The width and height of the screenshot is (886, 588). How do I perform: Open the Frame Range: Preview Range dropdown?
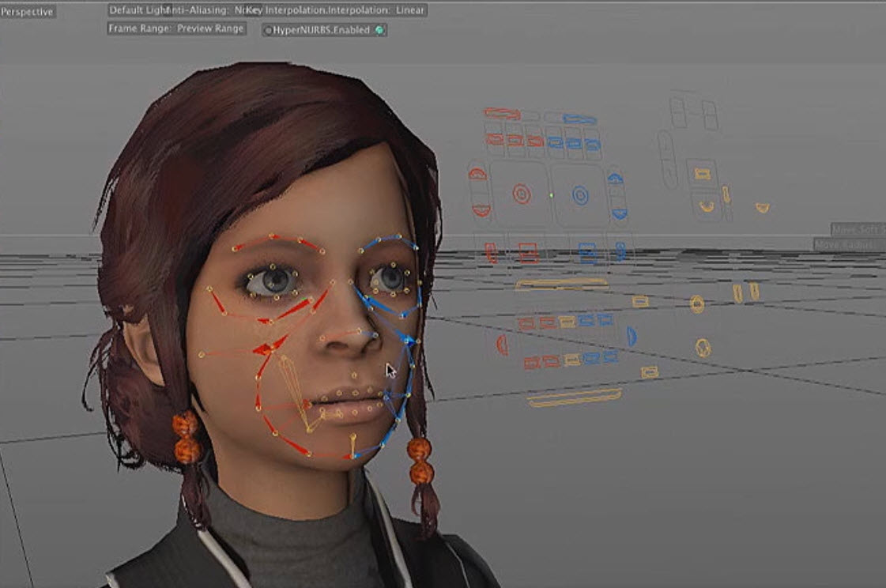(176, 28)
